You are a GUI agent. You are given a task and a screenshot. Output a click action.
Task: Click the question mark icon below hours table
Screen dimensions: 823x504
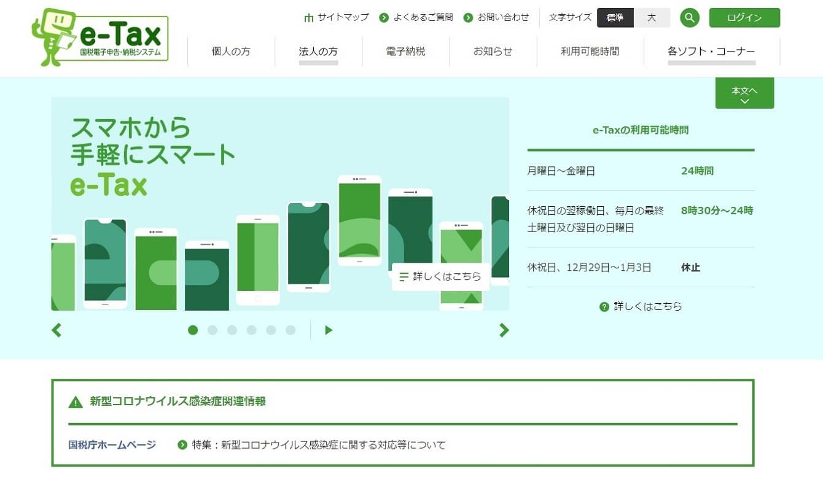pyautogui.click(x=604, y=307)
